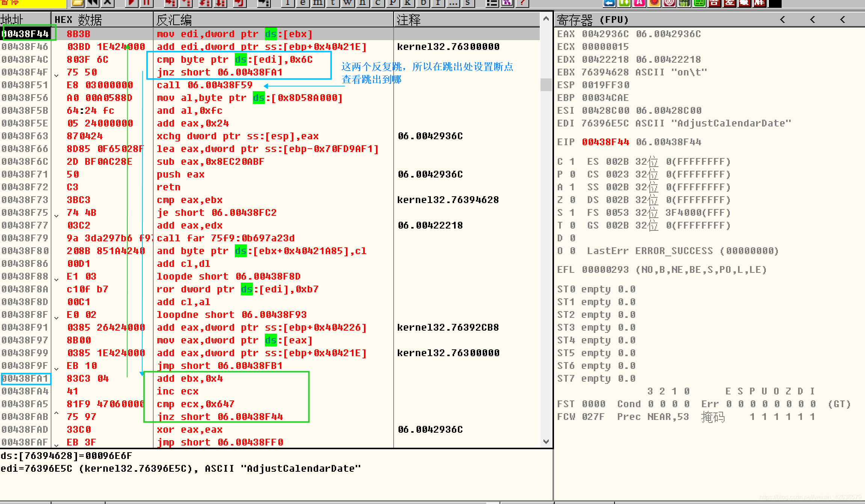This screenshot has height=504, width=865.
Task: Click the Step into toolbar icon
Action: tap(171, 3)
